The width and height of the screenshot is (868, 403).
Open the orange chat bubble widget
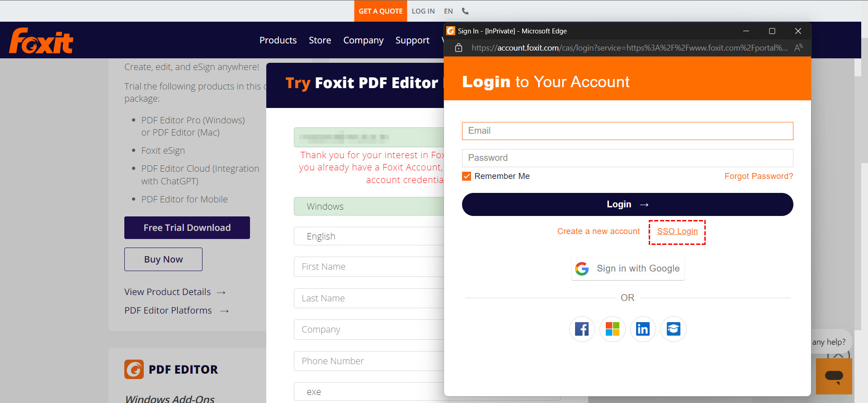click(x=834, y=376)
